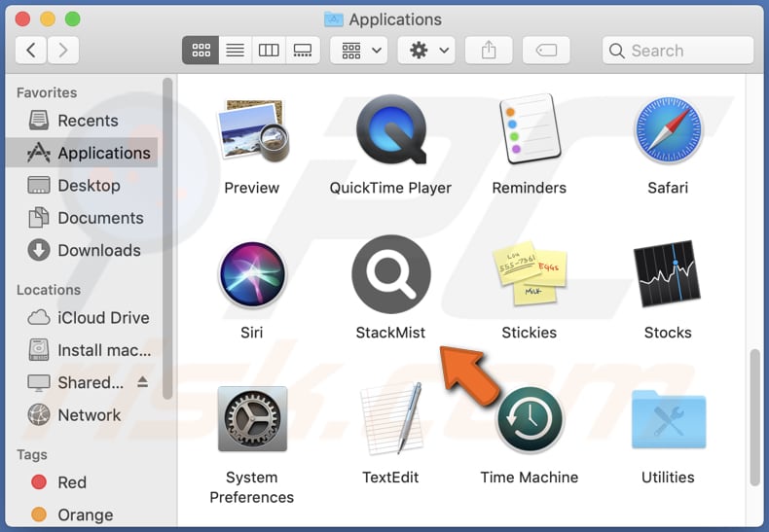Click the Siri app icon
The image size is (769, 532).
tap(252, 275)
